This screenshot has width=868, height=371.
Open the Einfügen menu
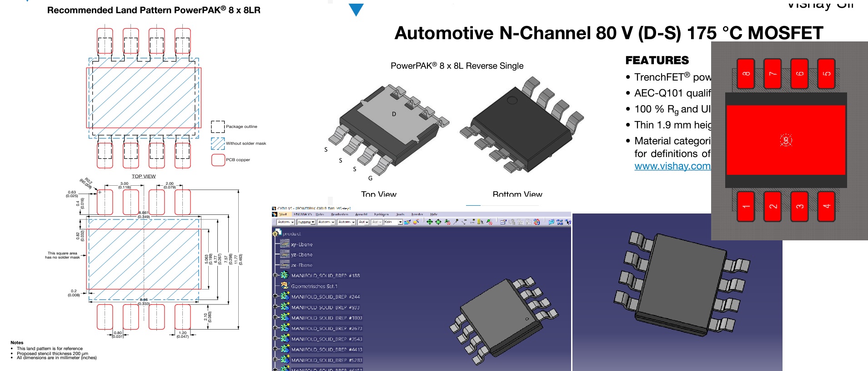[x=381, y=214]
